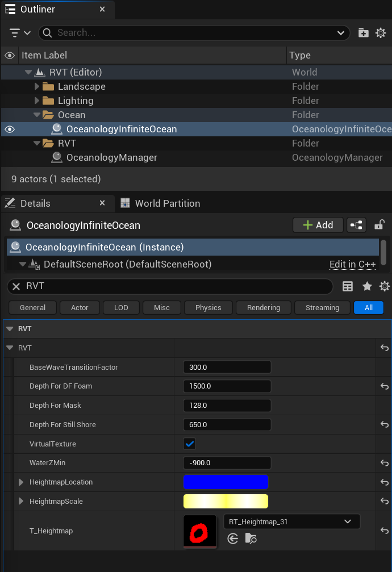Expand the Lighting folder

(36, 101)
